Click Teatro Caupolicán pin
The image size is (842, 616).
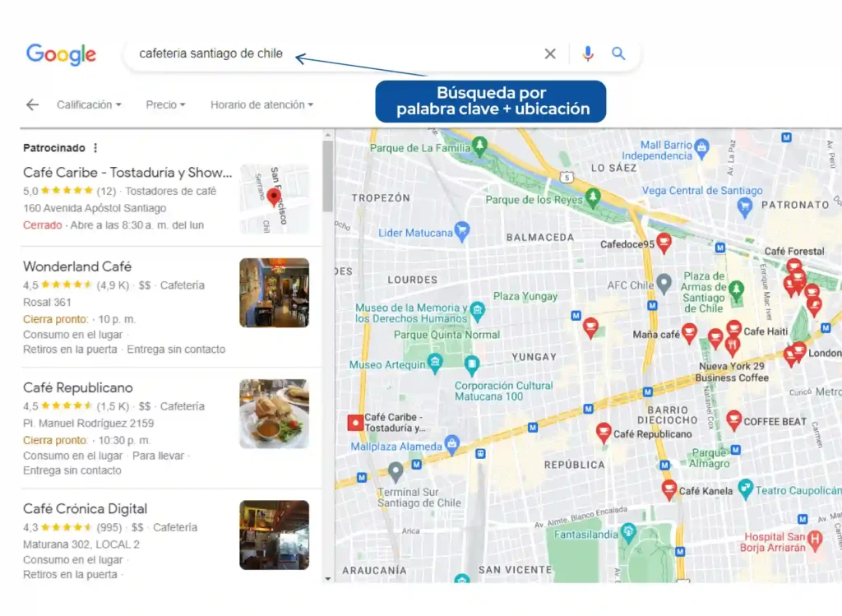click(745, 489)
